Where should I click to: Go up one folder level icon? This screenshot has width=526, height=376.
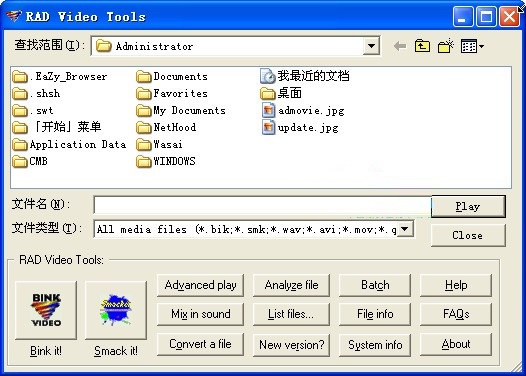(422, 46)
